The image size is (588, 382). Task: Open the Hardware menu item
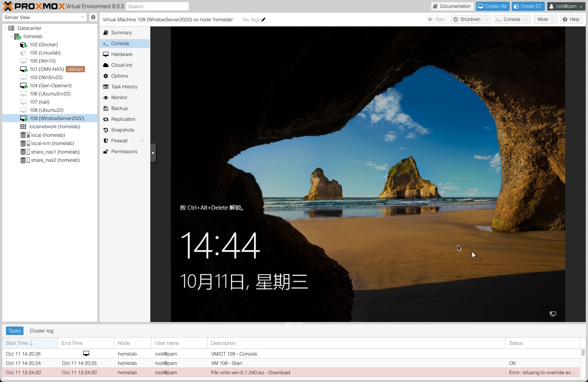pos(125,54)
